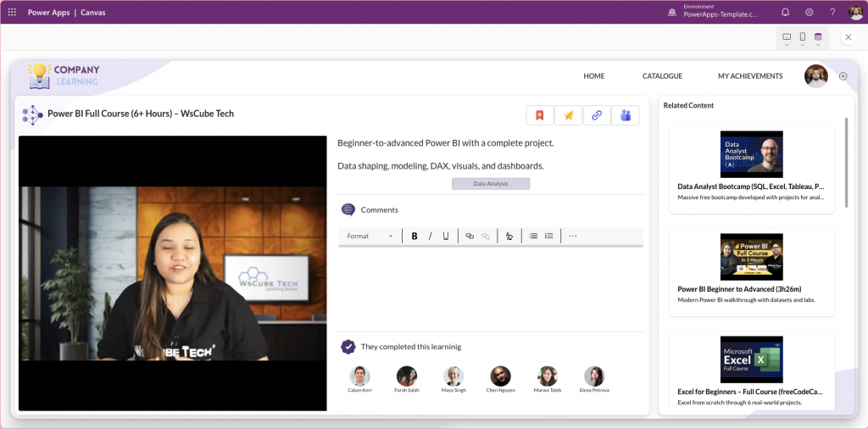Insert a link in the comment
868x429 pixels.
470,236
